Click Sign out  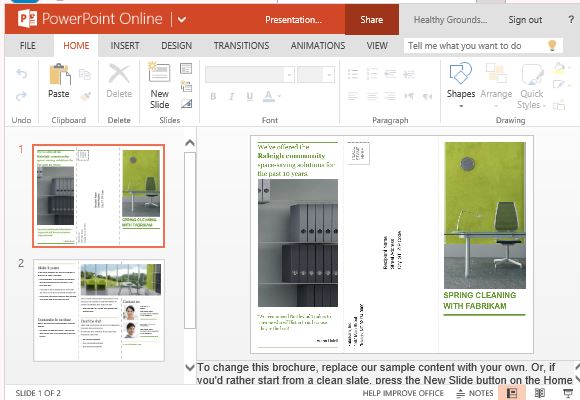(525, 20)
